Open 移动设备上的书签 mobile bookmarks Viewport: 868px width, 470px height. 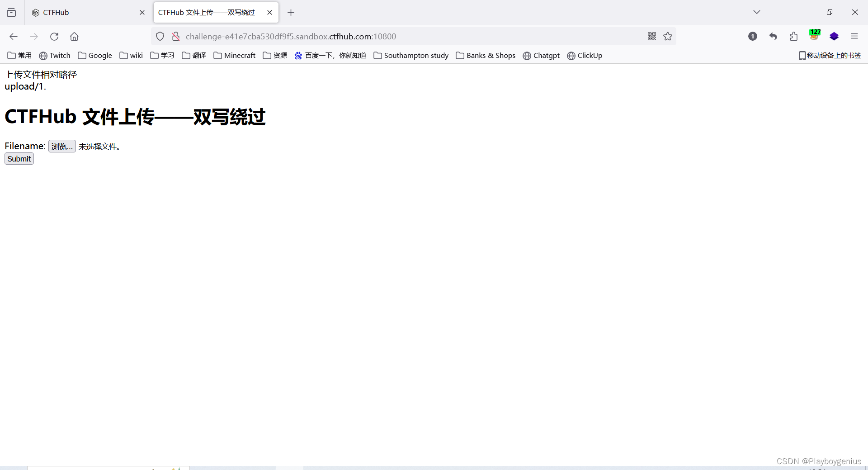830,56
